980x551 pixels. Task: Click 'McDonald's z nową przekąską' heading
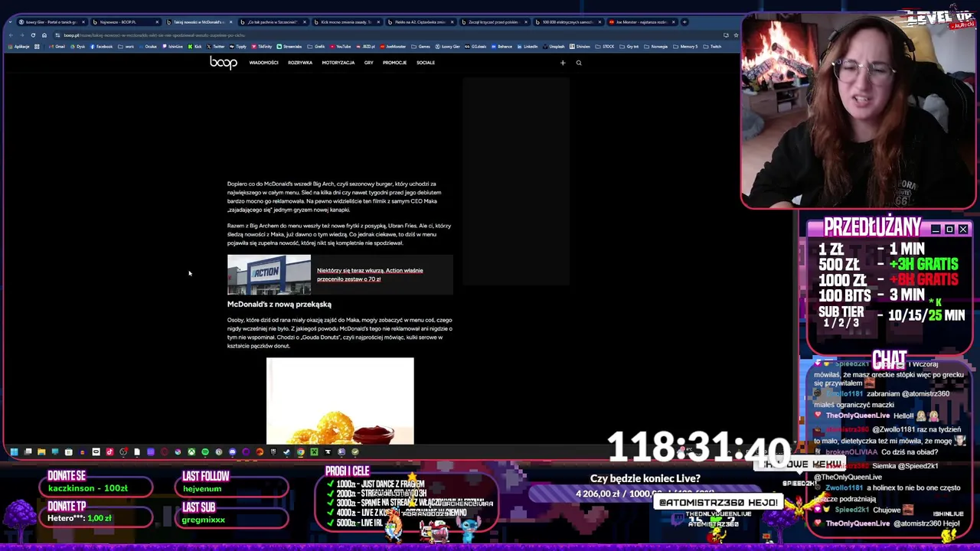click(x=279, y=305)
